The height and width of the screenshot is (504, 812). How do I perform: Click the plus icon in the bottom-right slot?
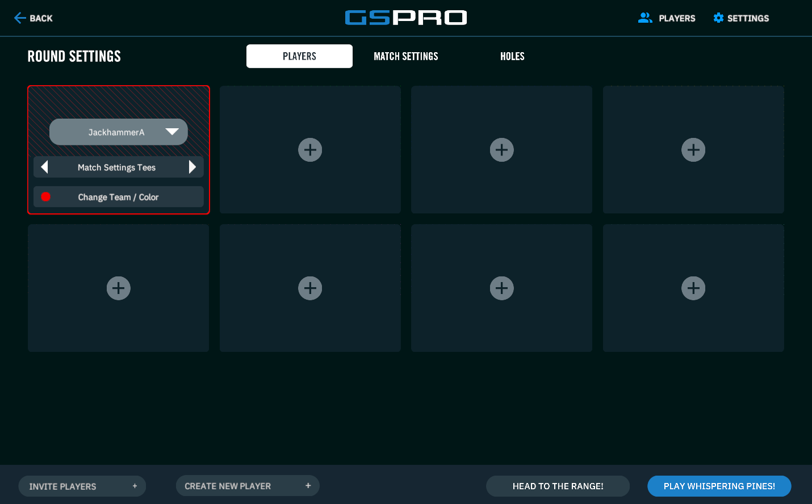693,288
